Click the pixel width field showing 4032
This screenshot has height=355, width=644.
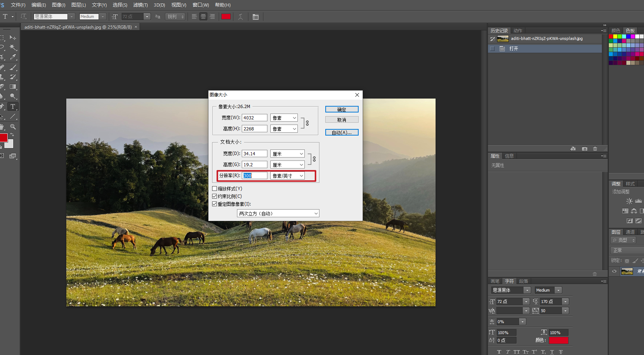255,118
